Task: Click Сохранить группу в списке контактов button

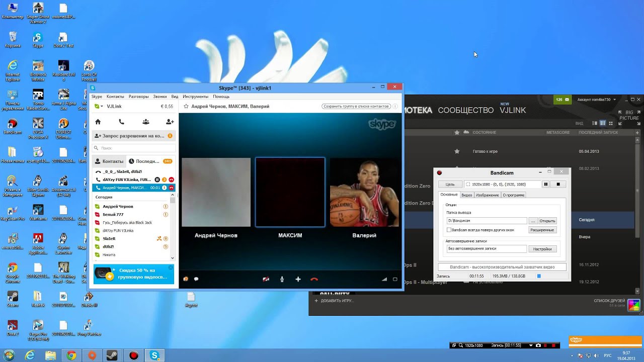Action: click(x=356, y=107)
